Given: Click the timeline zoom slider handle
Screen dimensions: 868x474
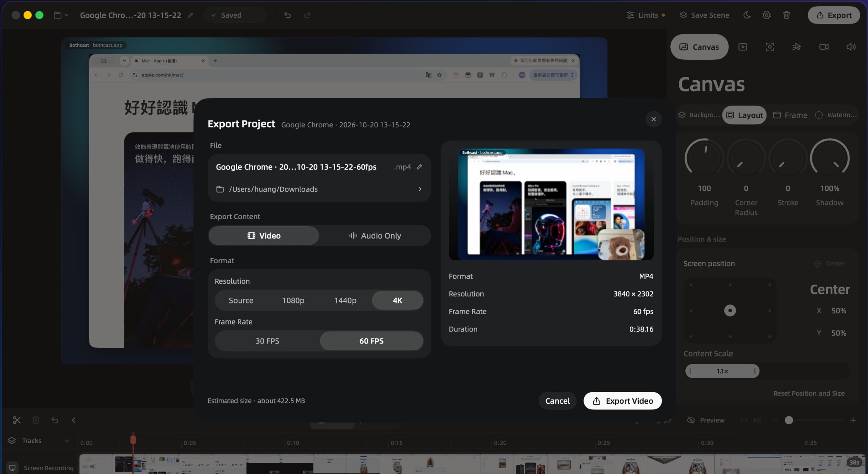Looking at the screenshot, I should [x=789, y=420].
